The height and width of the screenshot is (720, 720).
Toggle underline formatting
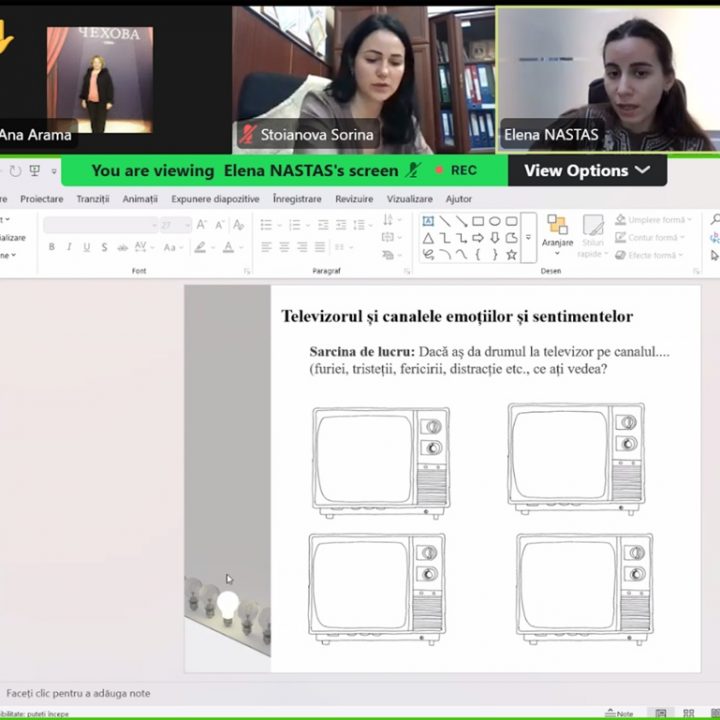[87, 247]
